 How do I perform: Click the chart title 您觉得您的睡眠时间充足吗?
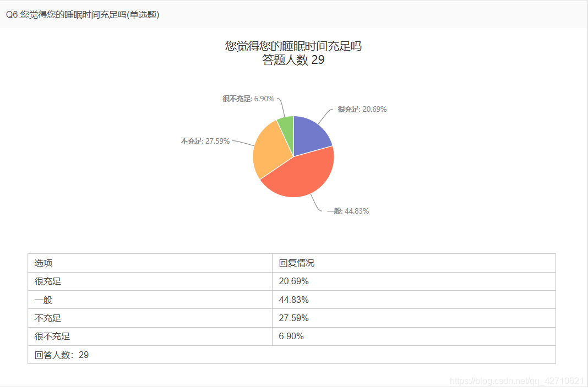click(293, 46)
